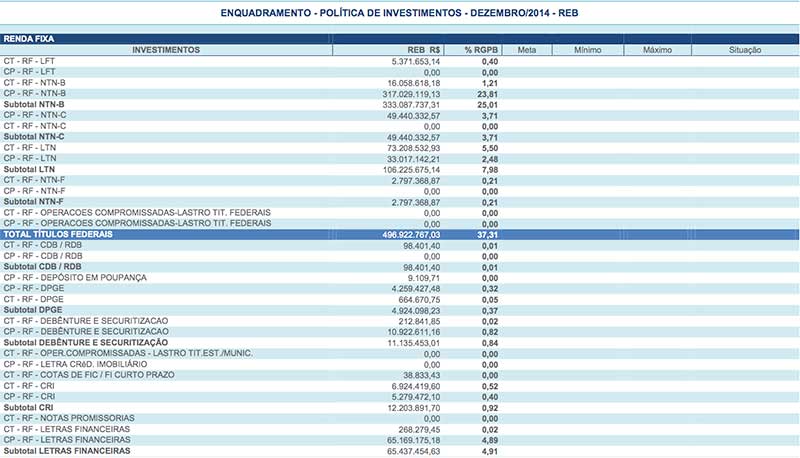Screen dimensions: 800x458
Task: Click the RENDA FIXA section header
Action: 30,38
